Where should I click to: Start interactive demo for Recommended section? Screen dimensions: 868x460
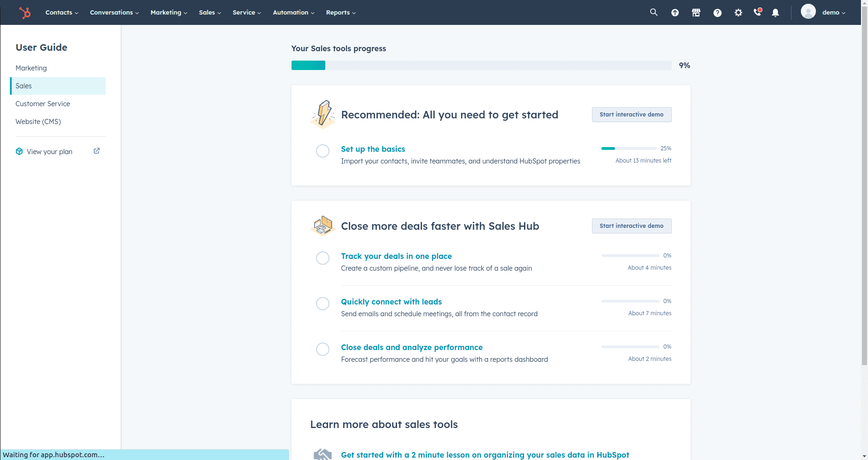tap(631, 115)
